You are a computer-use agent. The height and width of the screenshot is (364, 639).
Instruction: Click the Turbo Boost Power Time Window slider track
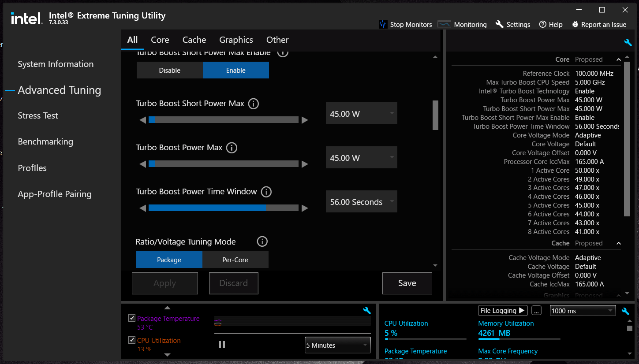(224, 208)
